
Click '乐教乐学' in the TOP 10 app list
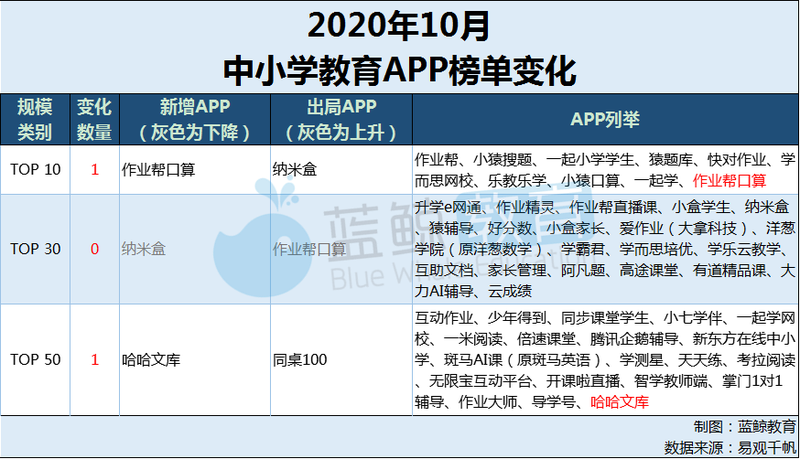(x=517, y=181)
